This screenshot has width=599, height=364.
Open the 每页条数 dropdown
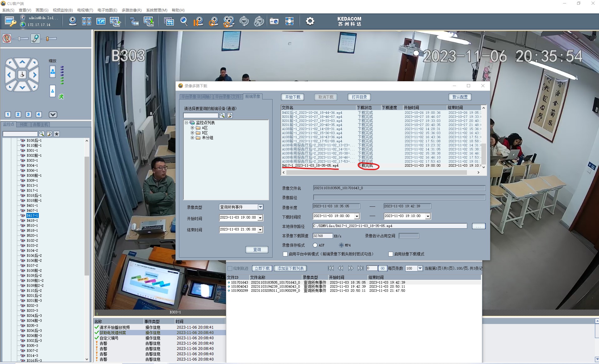(x=420, y=268)
